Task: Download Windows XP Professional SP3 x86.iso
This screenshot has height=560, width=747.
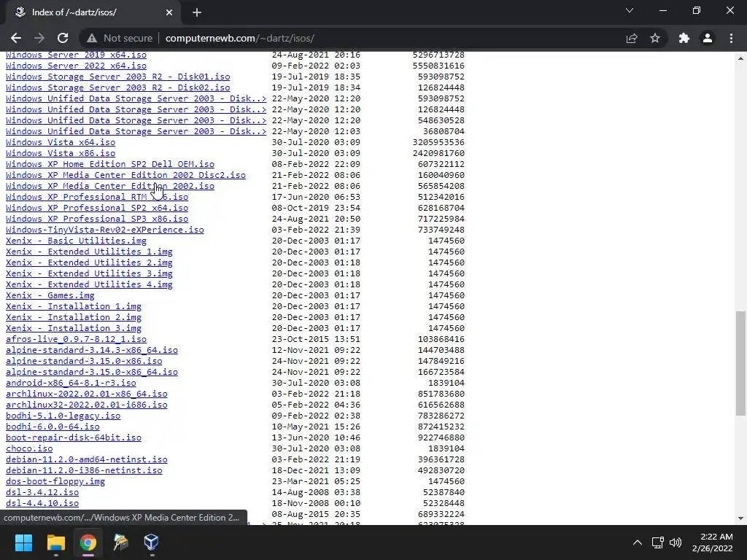Action: pos(97,219)
